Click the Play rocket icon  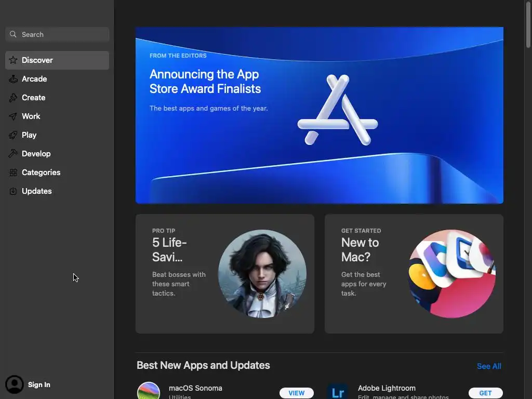tap(13, 135)
